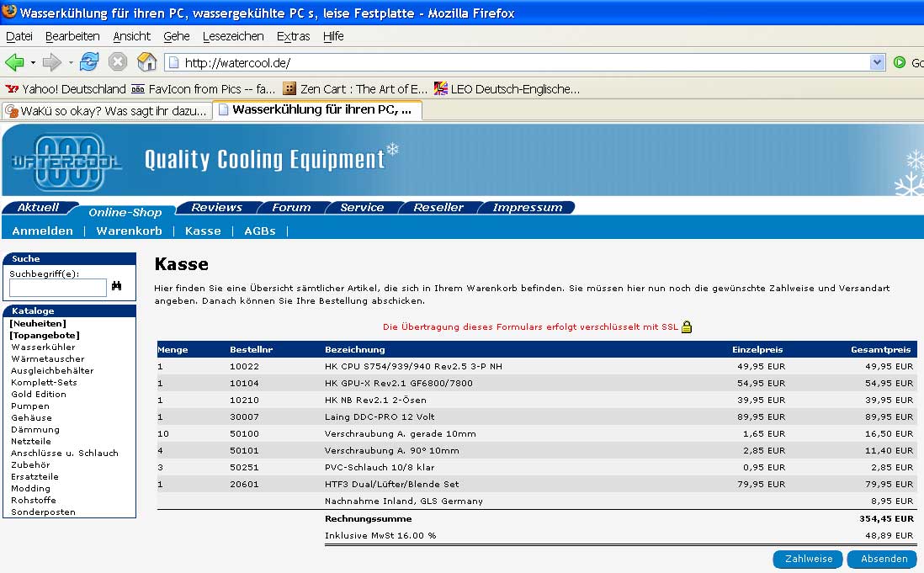The height and width of the screenshot is (573, 924).
Task: Open the Wärmetauscher catalog category
Action: point(48,358)
